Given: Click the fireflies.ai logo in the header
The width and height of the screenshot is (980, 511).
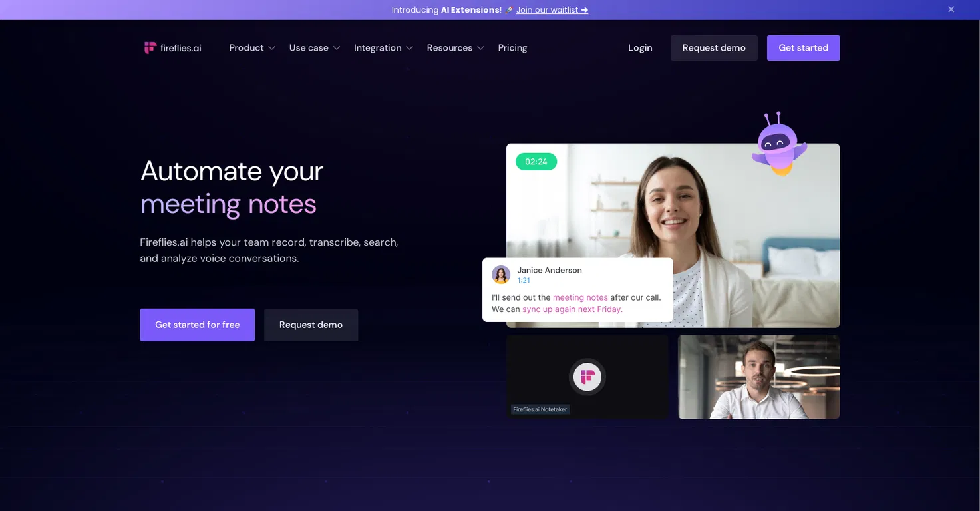Looking at the screenshot, I should (x=172, y=48).
